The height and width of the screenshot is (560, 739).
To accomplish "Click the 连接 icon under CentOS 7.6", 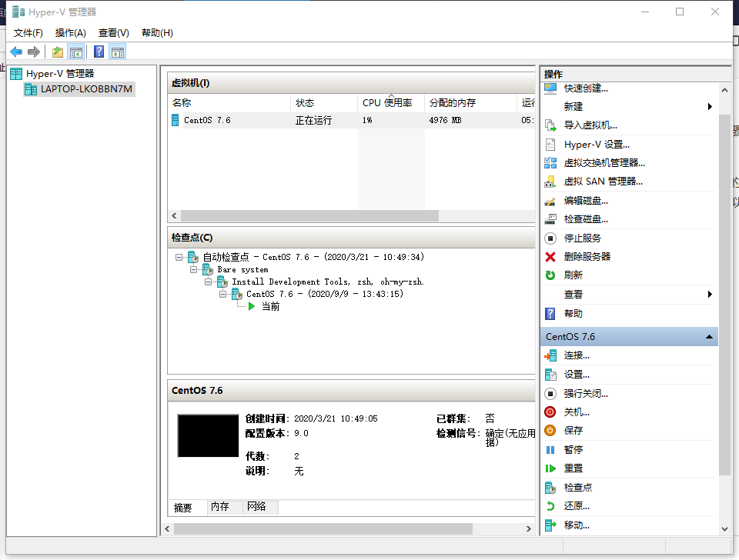I will 550,355.
